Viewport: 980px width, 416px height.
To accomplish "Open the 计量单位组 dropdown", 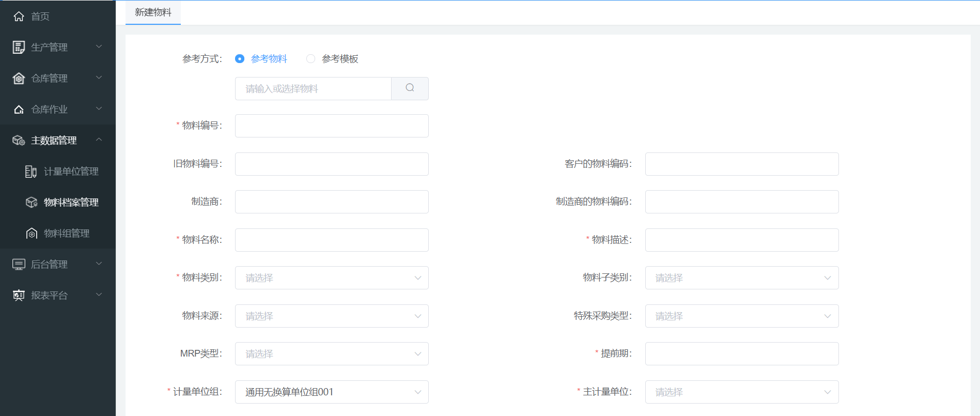I will click(331, 392).
